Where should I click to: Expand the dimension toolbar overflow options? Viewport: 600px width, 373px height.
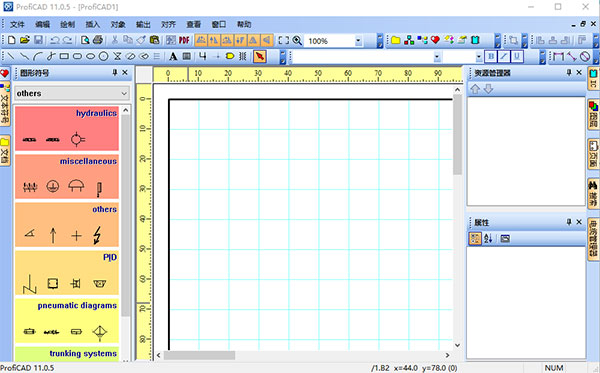click(x=596, y=57)
